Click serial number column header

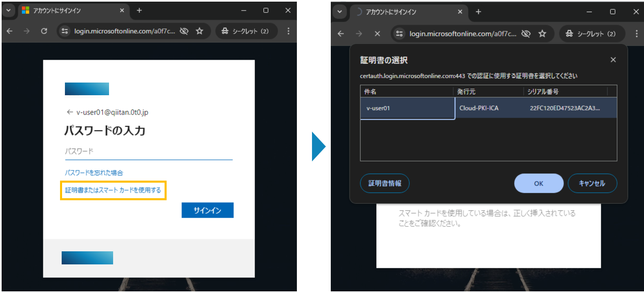coord(566,92)
